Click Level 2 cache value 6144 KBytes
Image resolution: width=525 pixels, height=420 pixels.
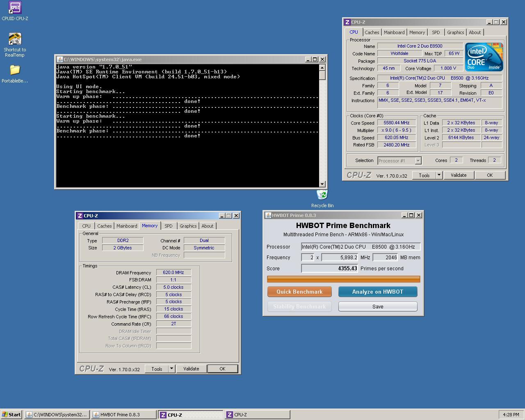[461, 137]
